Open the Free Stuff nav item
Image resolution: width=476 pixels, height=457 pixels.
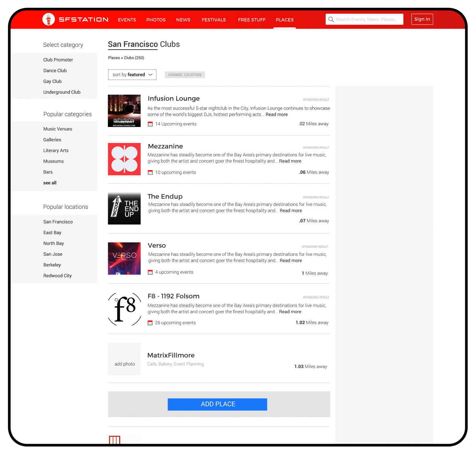(252, 20)
